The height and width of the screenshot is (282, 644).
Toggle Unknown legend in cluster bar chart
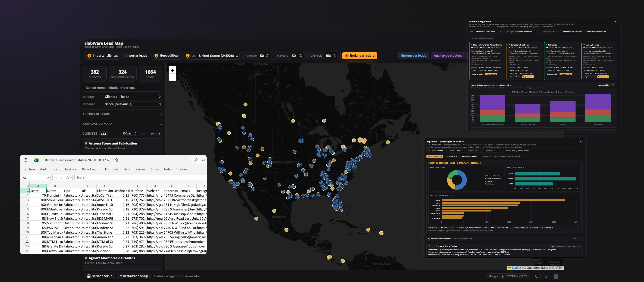point(559,92)
